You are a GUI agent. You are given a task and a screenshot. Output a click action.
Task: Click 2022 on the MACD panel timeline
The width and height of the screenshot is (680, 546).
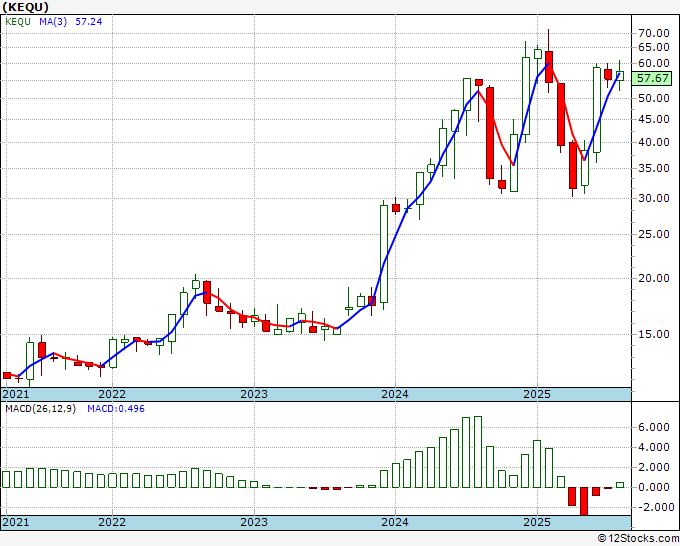point(112,522)
